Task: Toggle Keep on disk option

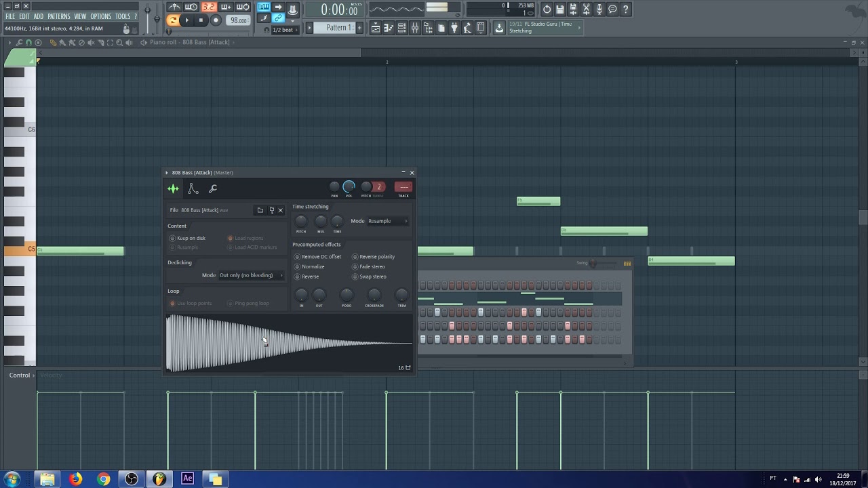Action: tap(188, 238)
